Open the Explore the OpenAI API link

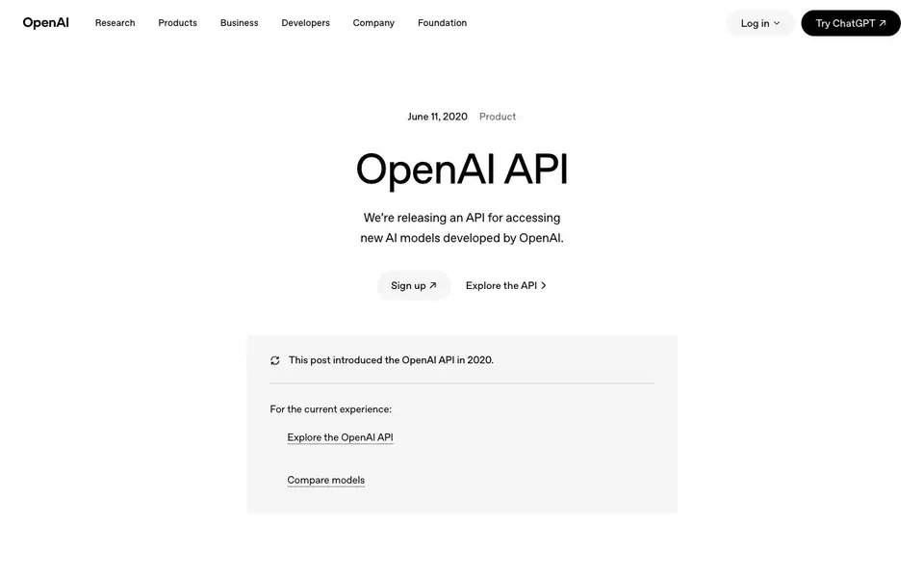pyautogui.click(x=340, y=437)
